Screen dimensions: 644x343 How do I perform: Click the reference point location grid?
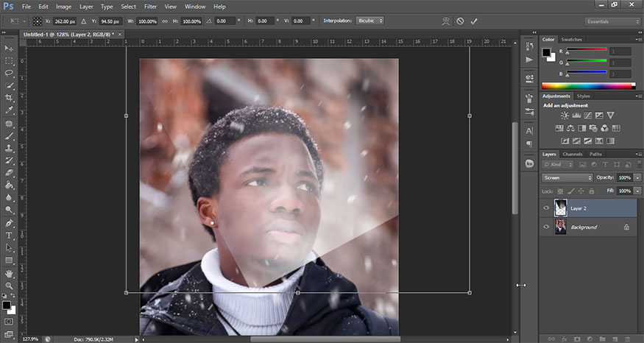[38, 21]
